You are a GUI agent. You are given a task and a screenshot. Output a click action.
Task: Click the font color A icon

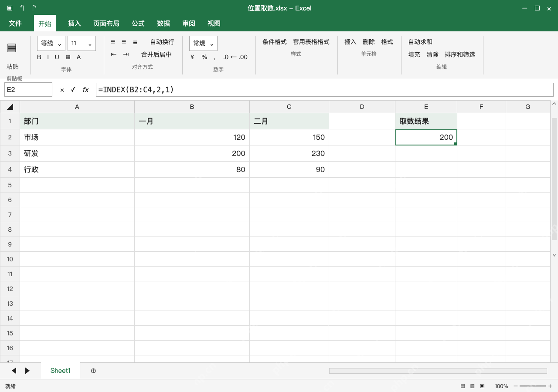79,57
